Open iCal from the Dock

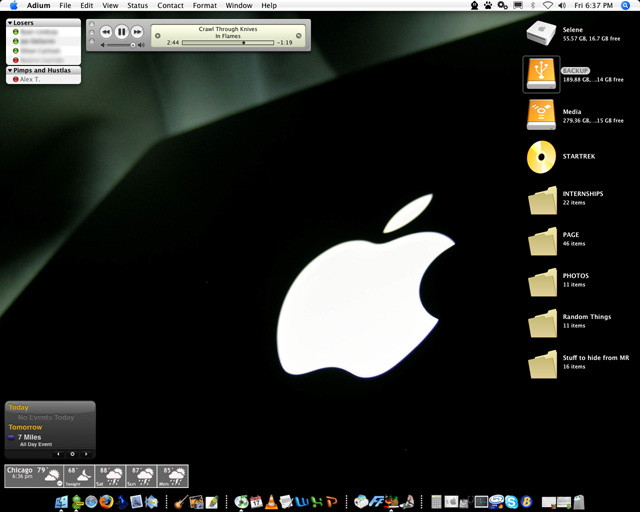point(256,501)
